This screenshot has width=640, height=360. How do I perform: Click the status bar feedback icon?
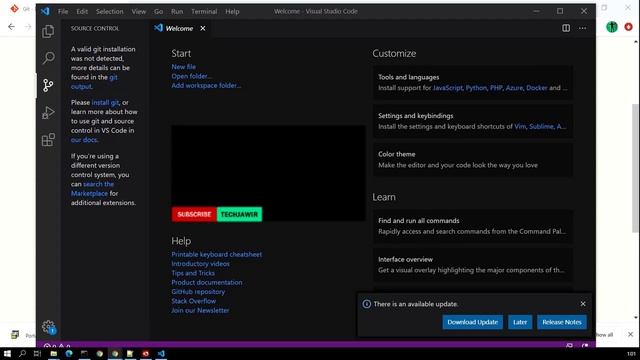(x=569, y=346)
